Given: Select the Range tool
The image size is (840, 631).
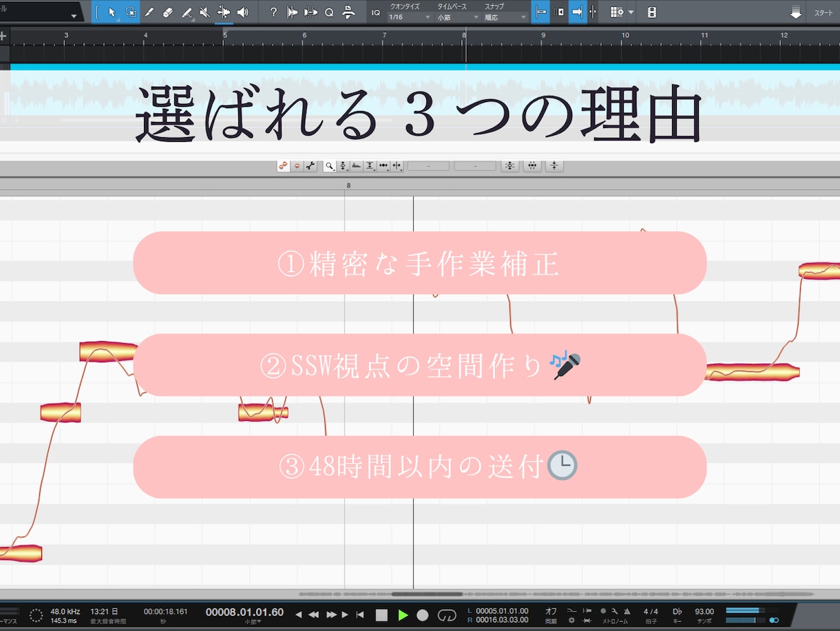Looking at the screenshot, I should point(131,12).
